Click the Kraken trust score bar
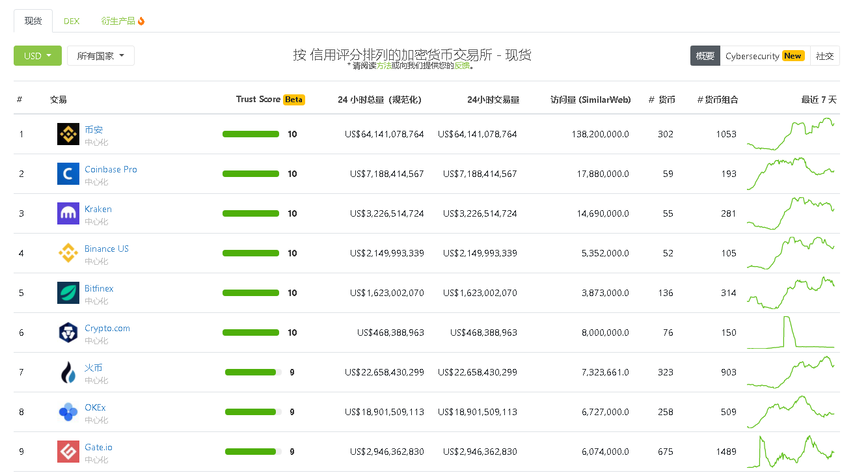The image size is (868, 475). (251, 213)
